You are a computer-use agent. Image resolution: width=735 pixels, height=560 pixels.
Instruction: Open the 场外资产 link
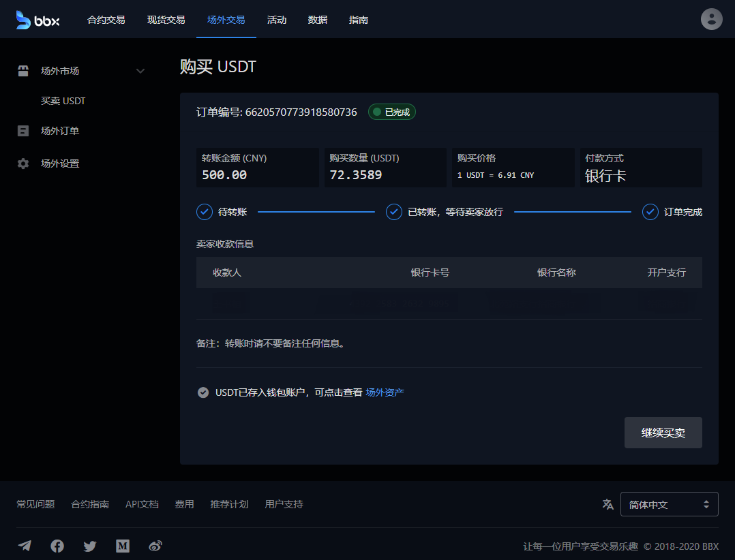point(385,392)
